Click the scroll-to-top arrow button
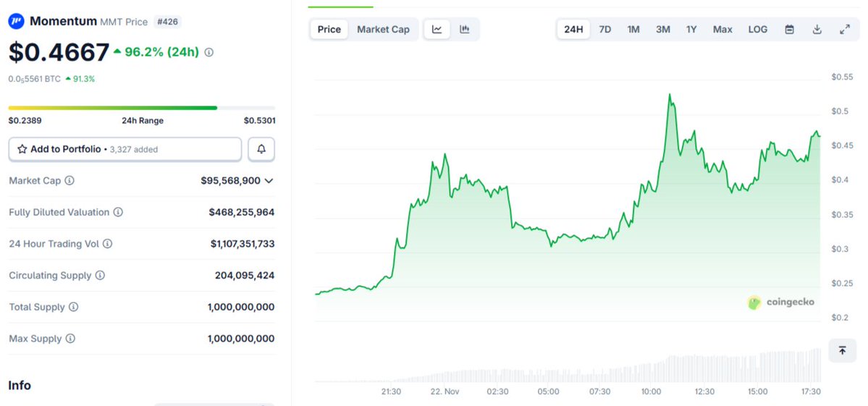 tap(842, 351)
